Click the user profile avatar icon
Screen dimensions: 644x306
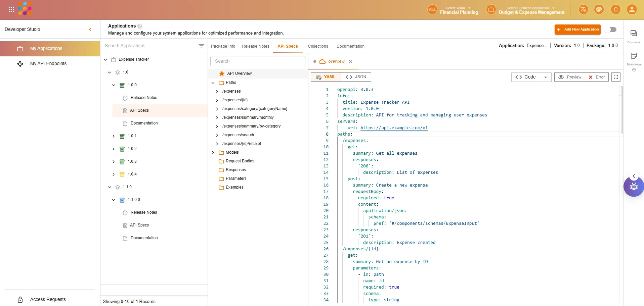632,9
